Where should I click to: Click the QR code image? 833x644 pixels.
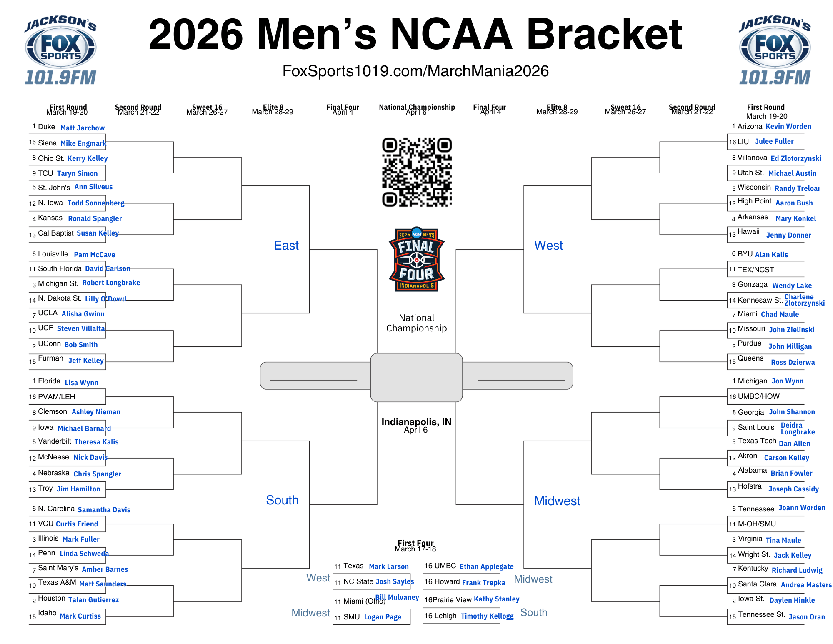tap(417, 172)
